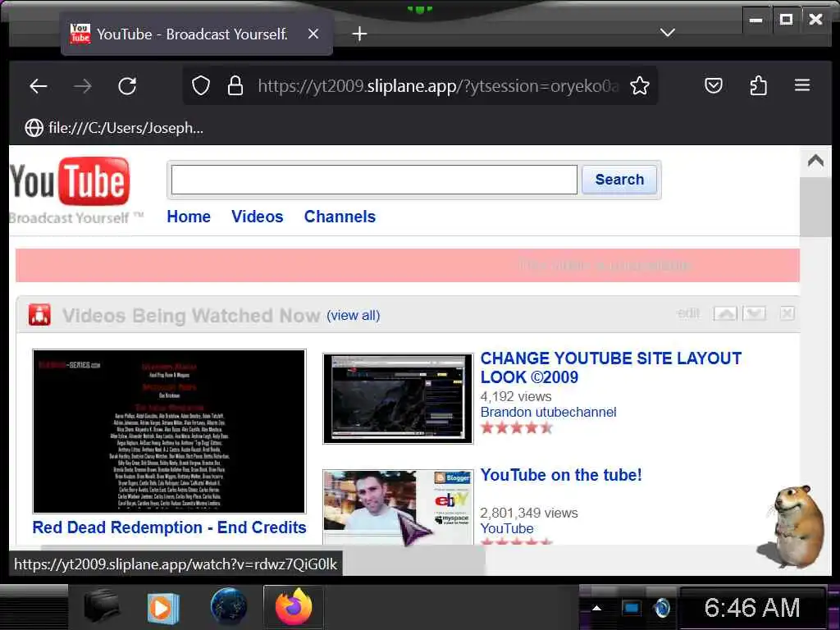This screenshot has height=630, width=840.
Task: Click the YouTube uploader channel link
Action: pos(507,528)
